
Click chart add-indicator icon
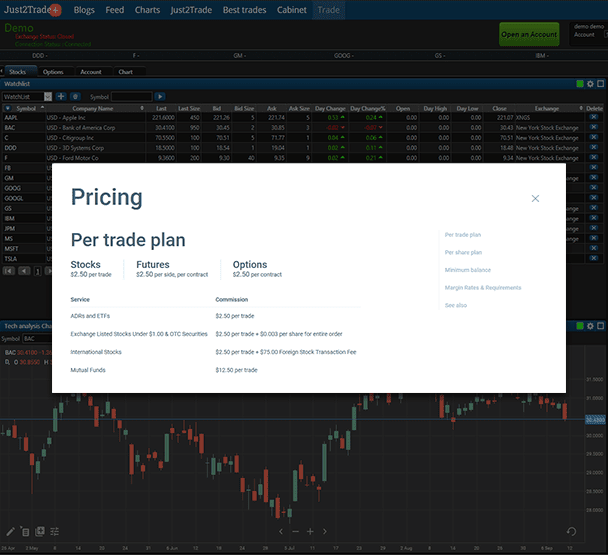coord(40,531)
